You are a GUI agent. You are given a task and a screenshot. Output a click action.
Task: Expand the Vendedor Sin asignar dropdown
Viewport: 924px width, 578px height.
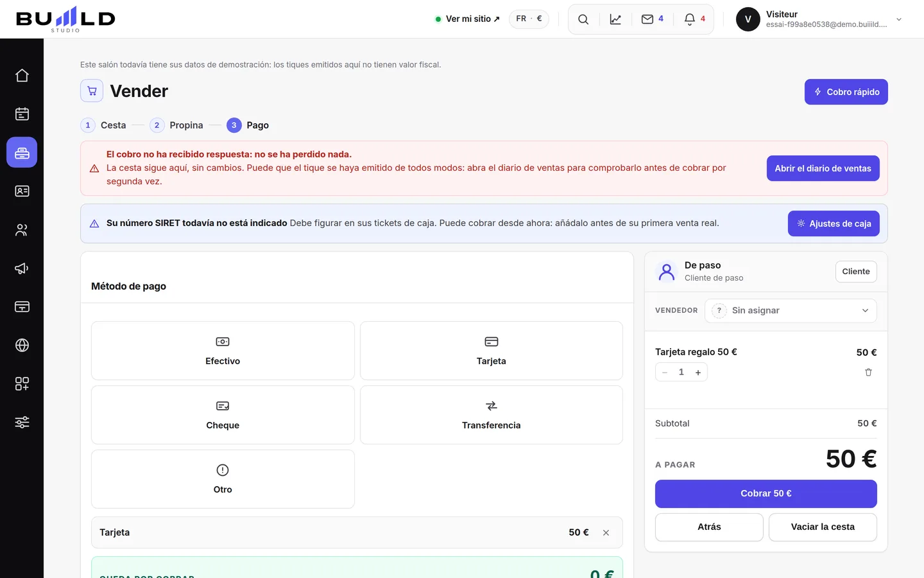click(x=791, y=311)
